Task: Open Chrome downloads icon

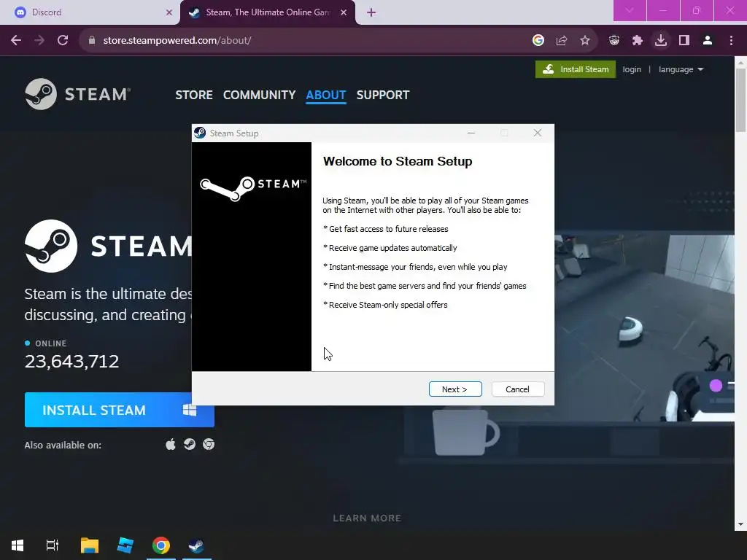Action: 661,41
